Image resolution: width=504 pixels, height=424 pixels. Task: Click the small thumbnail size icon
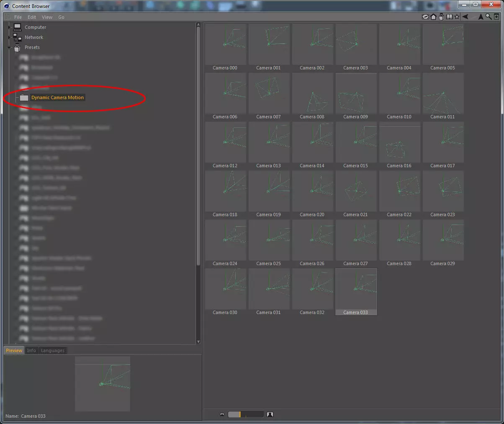point(222,414)
